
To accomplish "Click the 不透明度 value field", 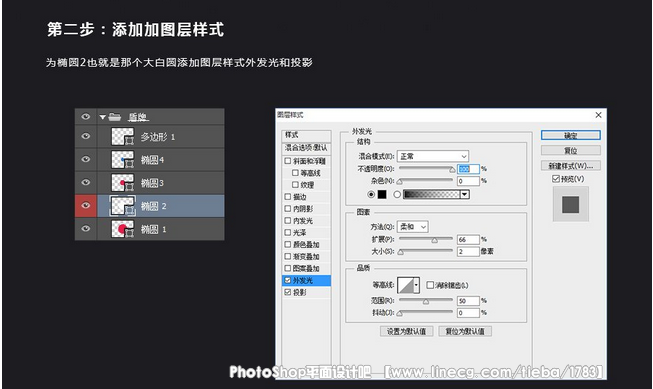I will 469,169.
